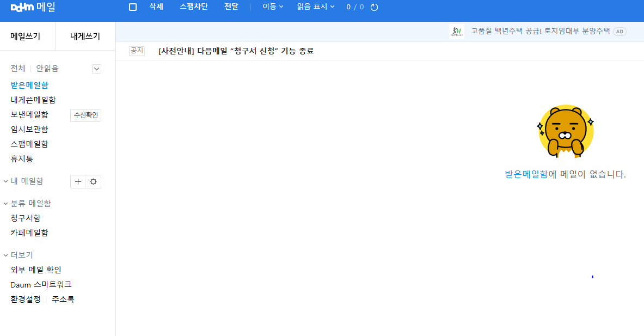Select the 안읽음 unread filter
This screenshot has width=644, height=336.
pos(47,69)
